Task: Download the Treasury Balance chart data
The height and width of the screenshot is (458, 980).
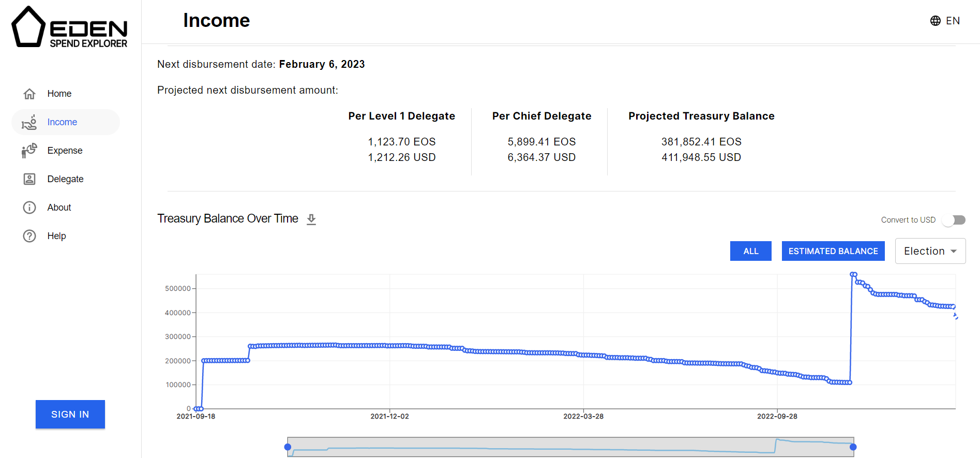Action: pos(311,219)
